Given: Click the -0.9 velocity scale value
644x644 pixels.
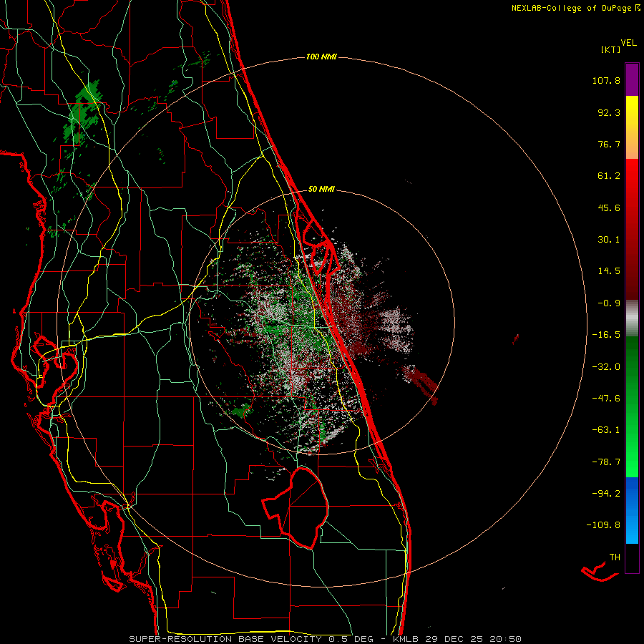Looking at the screenshot, I should point(609,303).
